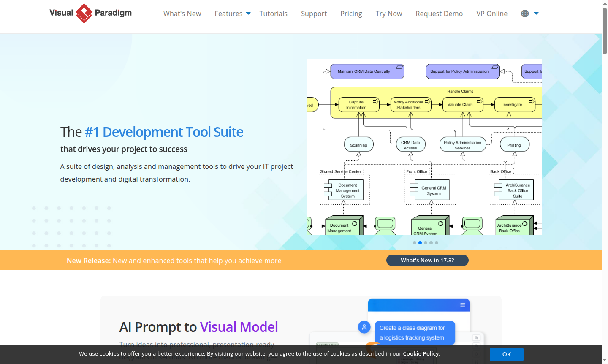Viewport: 608px width, 364px height.
Task: Click the hamburger menu icon in the app mockup
Action: coord(464,304)
